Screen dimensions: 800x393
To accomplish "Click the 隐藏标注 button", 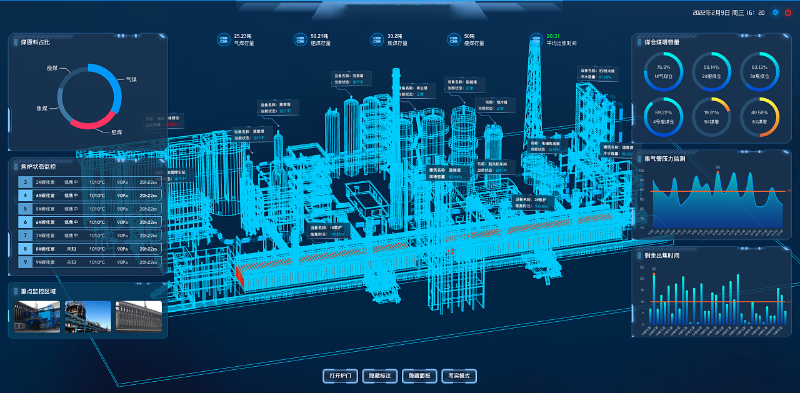I will pyautogui.click(x=380, y=376).
